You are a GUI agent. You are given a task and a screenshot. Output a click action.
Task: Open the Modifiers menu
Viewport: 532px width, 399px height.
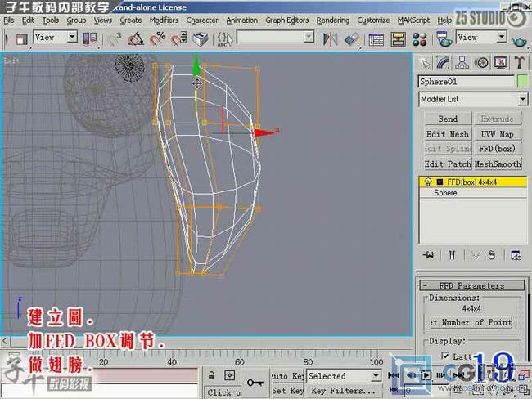click(164, 20)
